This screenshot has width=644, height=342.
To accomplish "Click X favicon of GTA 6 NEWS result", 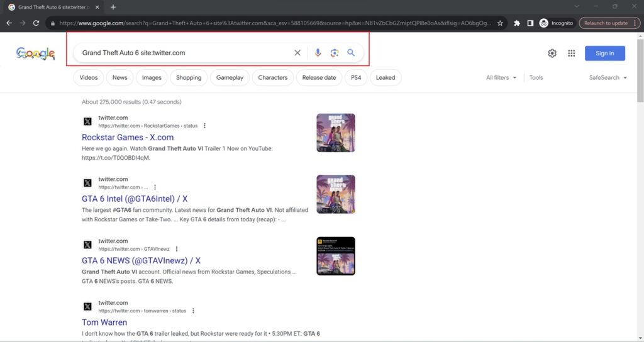I will [x=87, y=245].
